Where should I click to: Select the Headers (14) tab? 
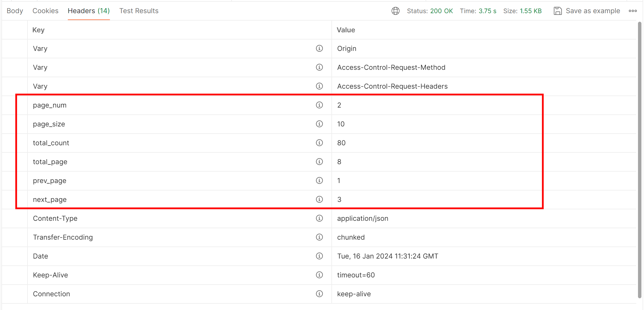(x=89, y=11)
